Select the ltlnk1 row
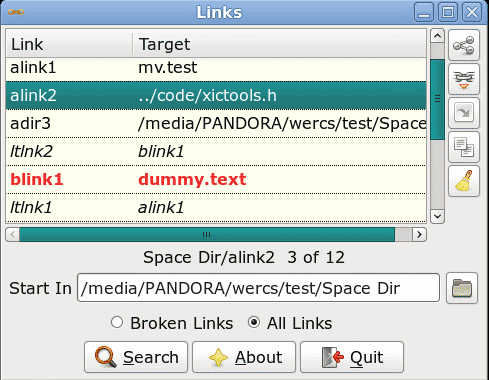This screenshot has height=380, width=489. 216,208
